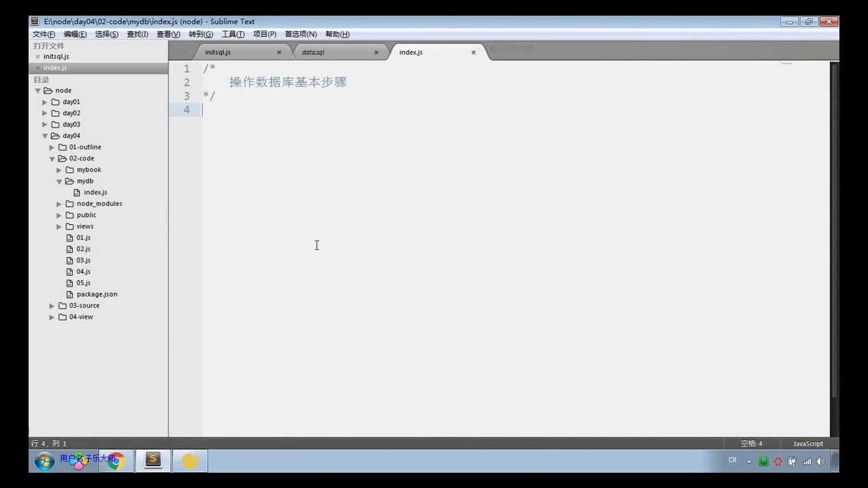Viewport: 868px width, 488px height.
Task: Click the day02 folder icon
Action: click(x=55, y=113)
